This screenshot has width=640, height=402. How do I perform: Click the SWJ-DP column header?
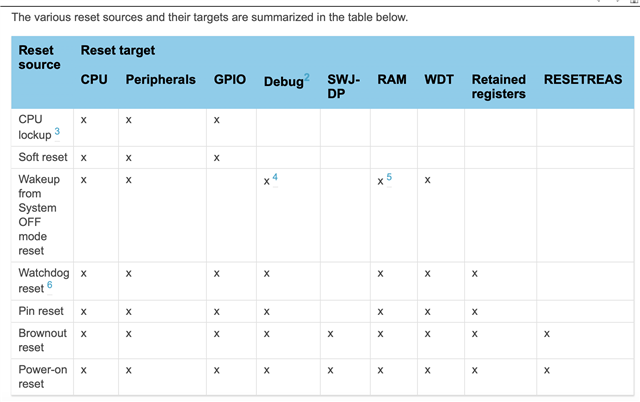click(x=343, y=87)
